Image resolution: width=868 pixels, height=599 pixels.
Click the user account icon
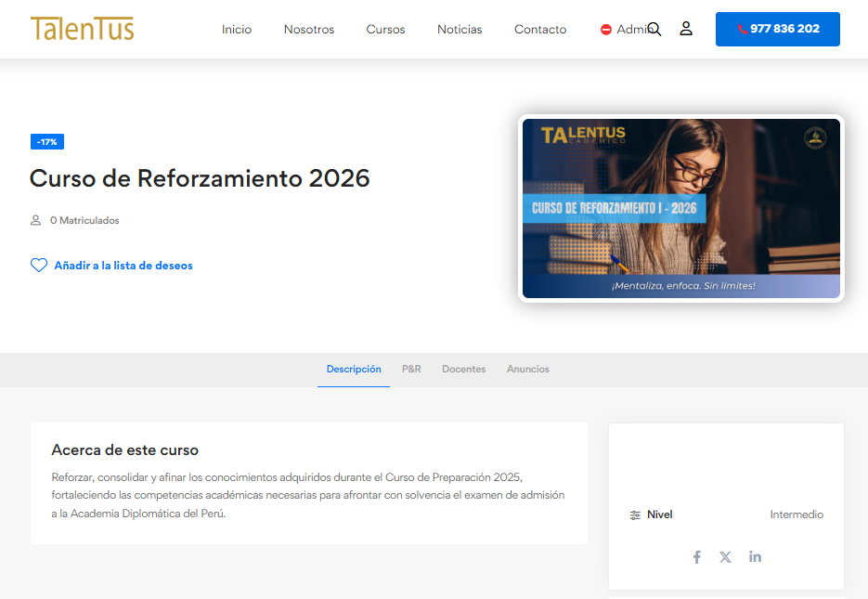pos(686,29)
